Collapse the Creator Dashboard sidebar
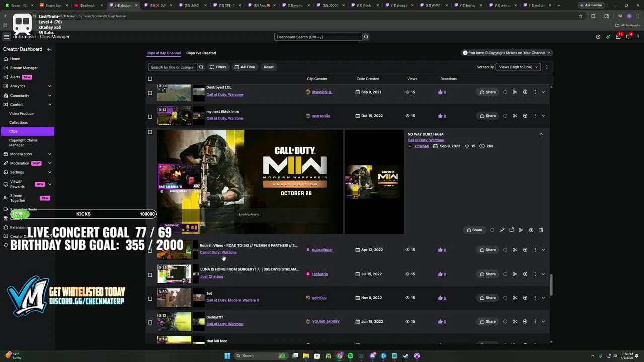Screen dimensions: 644x362 (x=49, y=49)
